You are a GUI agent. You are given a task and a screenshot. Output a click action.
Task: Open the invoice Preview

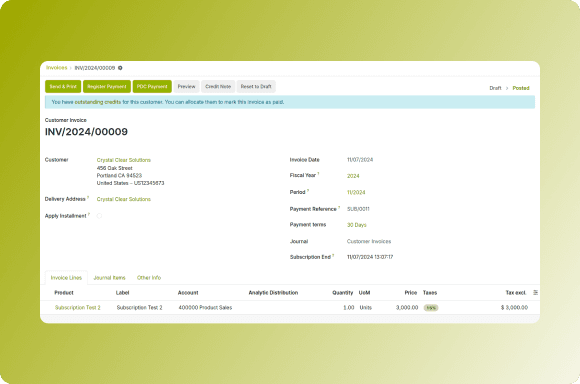[186, 87]
